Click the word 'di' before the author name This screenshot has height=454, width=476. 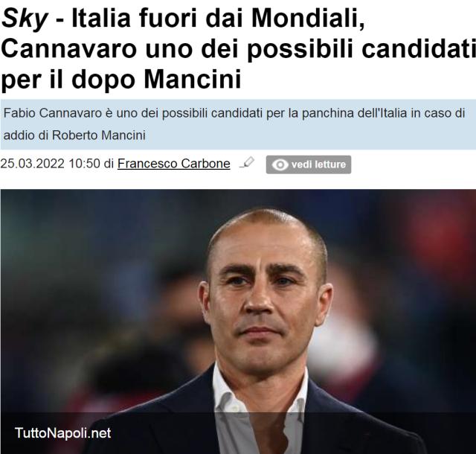pos(109,164)
